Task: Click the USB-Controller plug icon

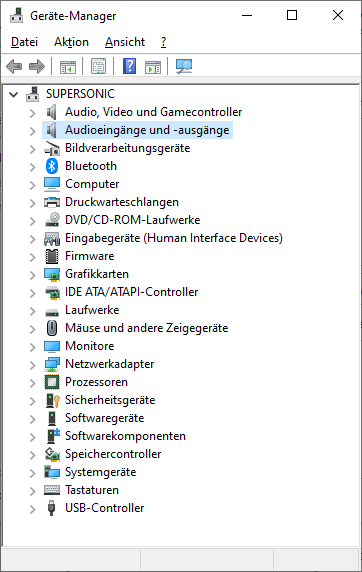Action: tap(52, 508)
